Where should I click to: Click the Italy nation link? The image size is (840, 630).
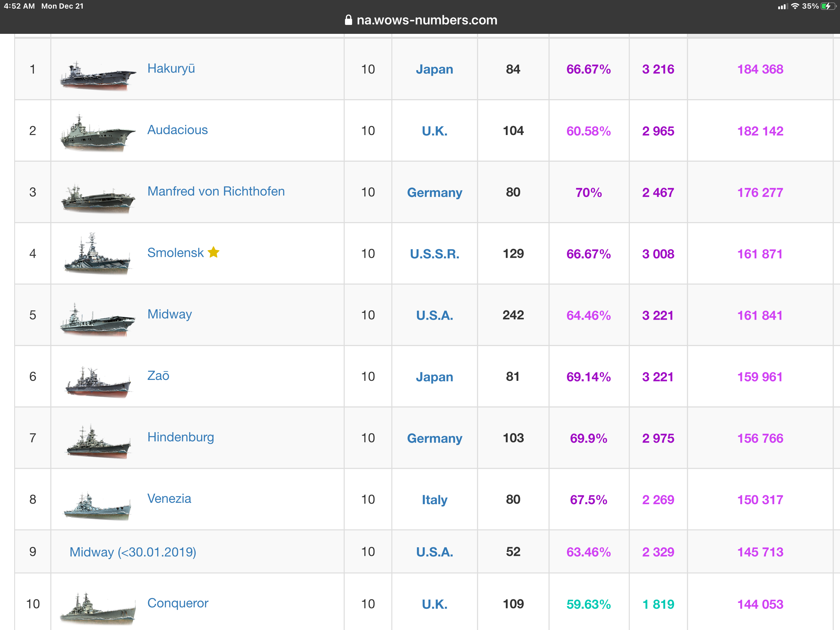434,500
